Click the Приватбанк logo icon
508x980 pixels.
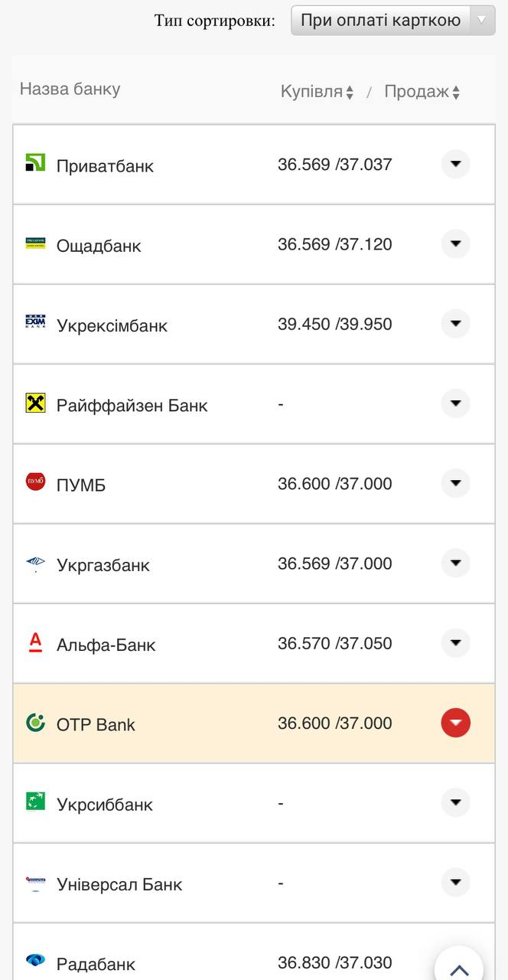[x=35, y=162]
